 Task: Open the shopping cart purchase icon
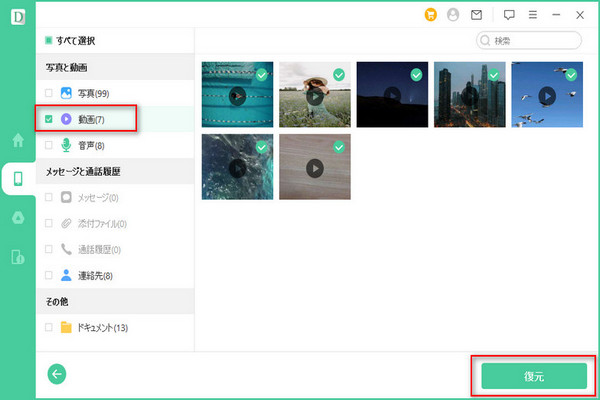coord(431,15)
